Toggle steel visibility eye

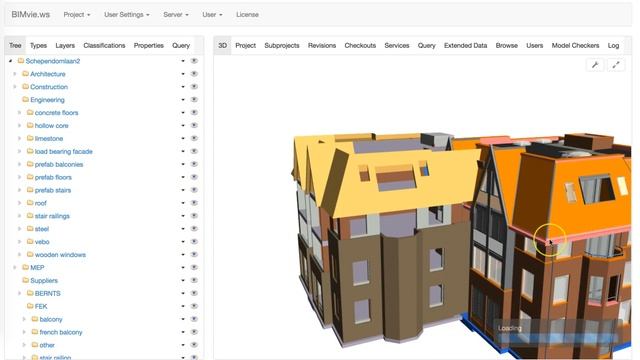click(x=194, y=229)
